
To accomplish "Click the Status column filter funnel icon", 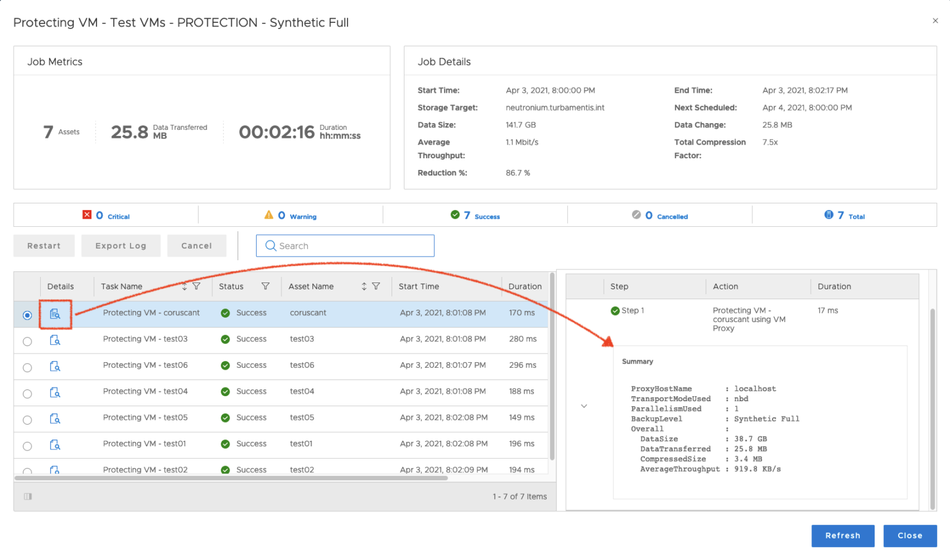I will [265, 286].
